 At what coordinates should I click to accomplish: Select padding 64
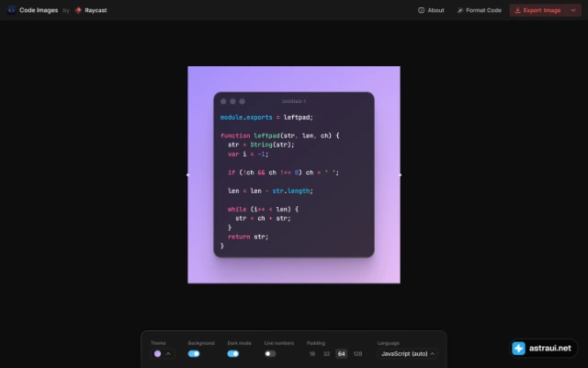pos(341,353)
